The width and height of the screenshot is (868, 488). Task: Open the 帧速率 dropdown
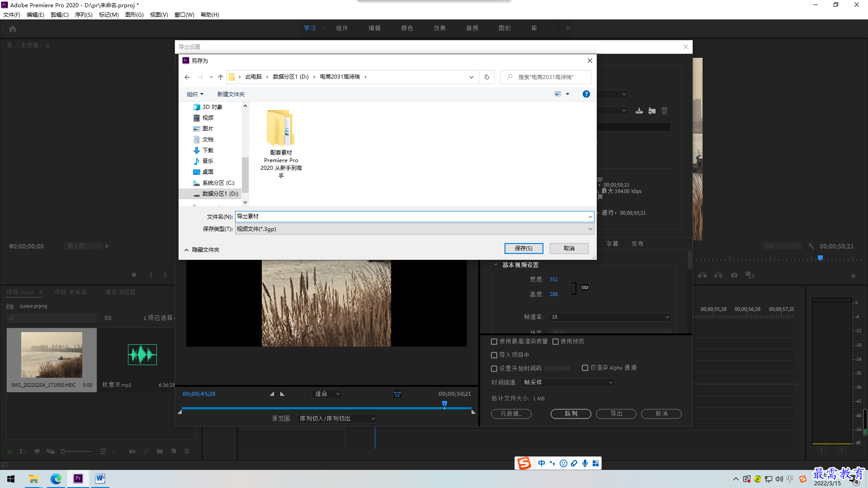pos(610,317)
